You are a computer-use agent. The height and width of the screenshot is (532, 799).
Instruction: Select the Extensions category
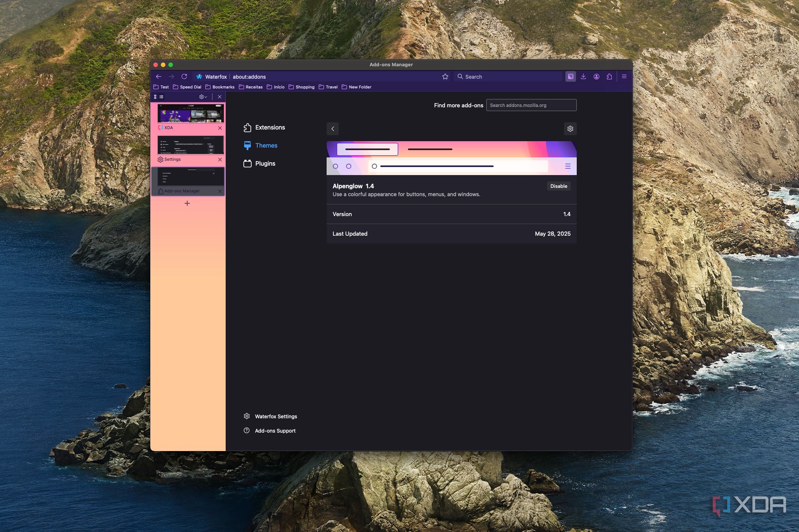tap(270, 128)
